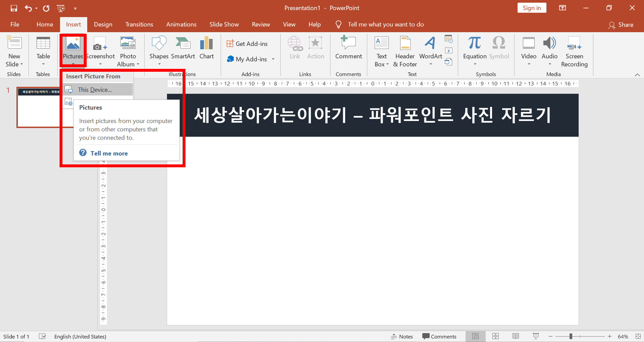Expand the My Add-ins dropdown arrow
This screenshot has height=342, width=644.
(x=273, y=59)
